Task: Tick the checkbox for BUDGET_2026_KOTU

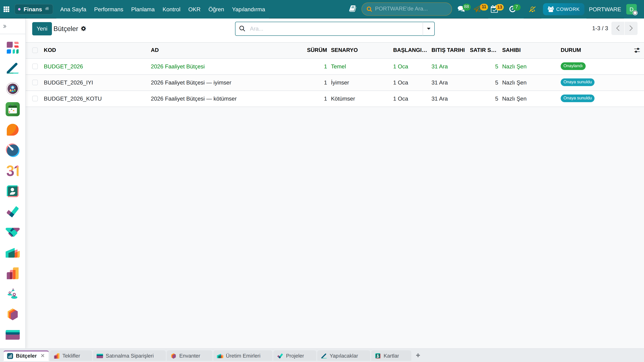Action: tap(35, 99)
